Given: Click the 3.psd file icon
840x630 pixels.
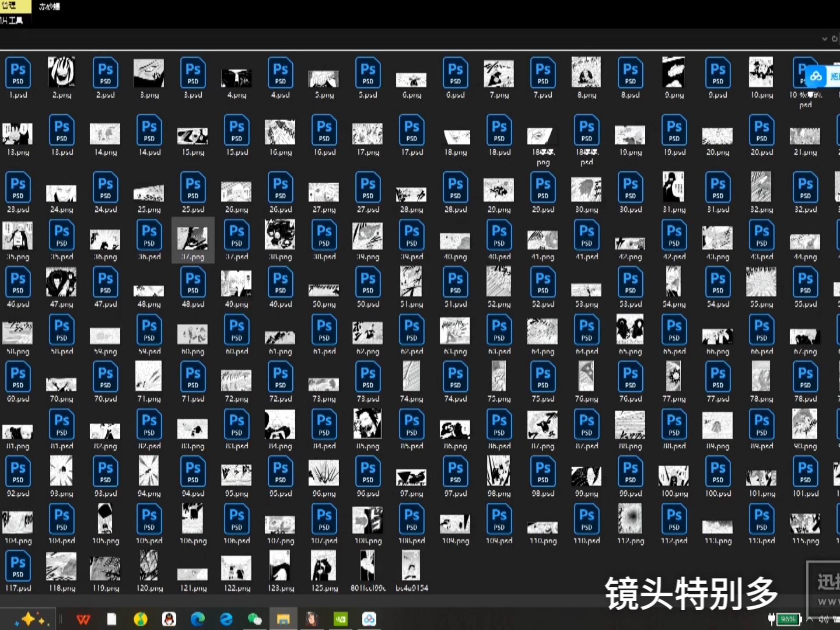Looking at the screenshot, I should point(193,73).
